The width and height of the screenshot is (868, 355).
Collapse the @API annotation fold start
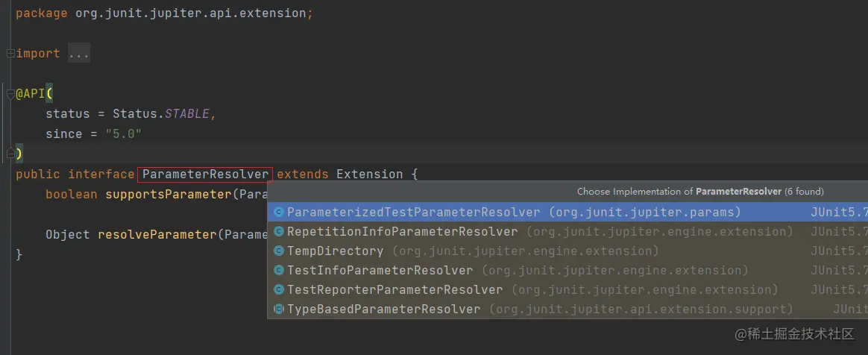tap(10, 93)
